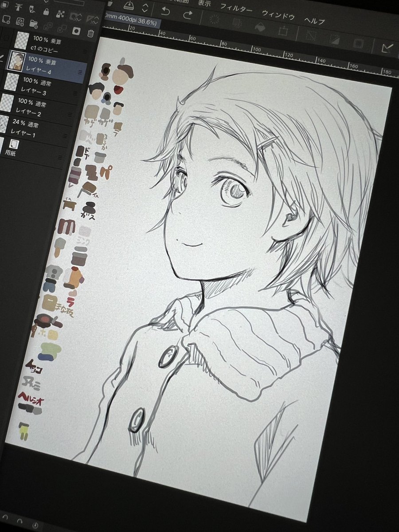Redo the last undone action
The image size is (399, 532).
pyautogui.click(x=188, y=14)
